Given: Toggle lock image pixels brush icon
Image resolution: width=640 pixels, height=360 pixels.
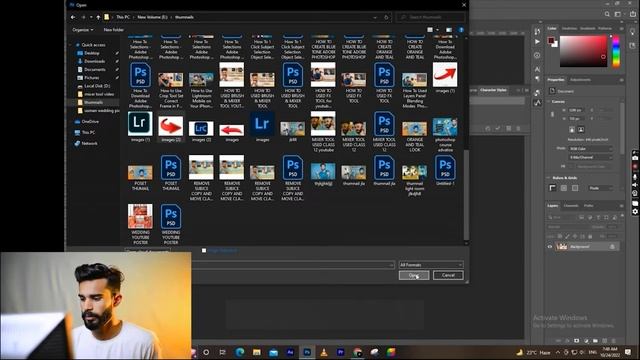Looking at the screenshot, I should click(567, 236).
